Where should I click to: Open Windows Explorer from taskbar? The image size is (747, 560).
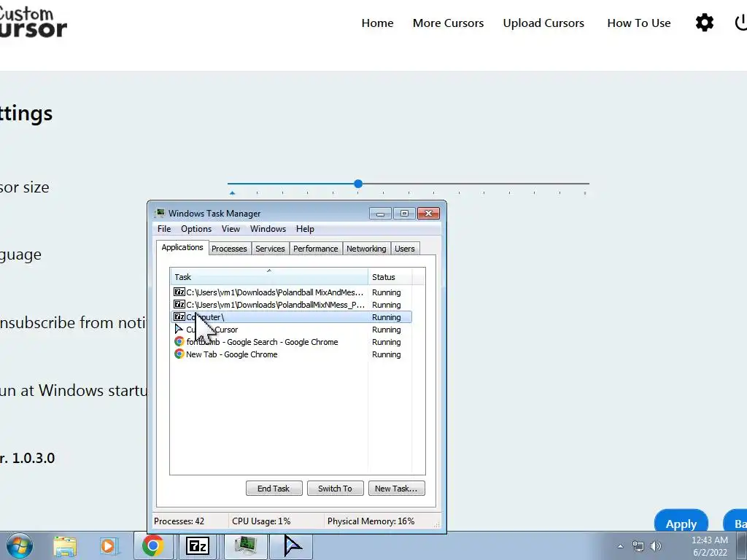[64, 546]
